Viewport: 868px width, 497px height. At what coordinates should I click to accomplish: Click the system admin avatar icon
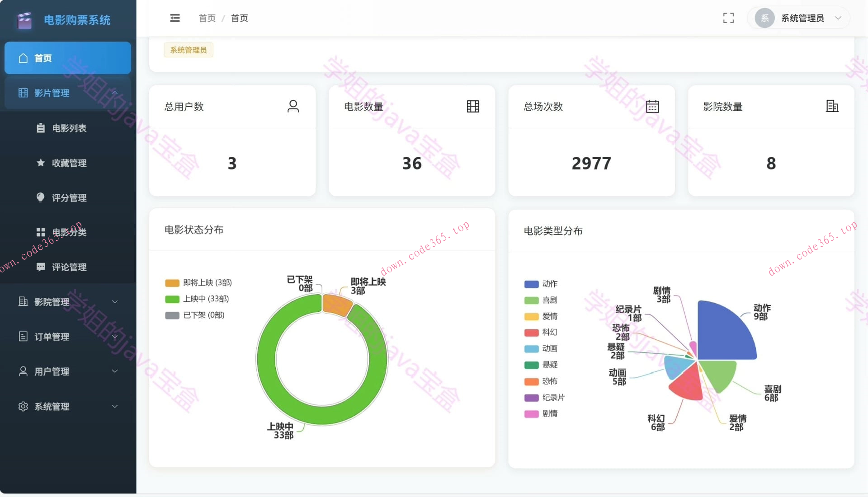[x=764, y=18]
